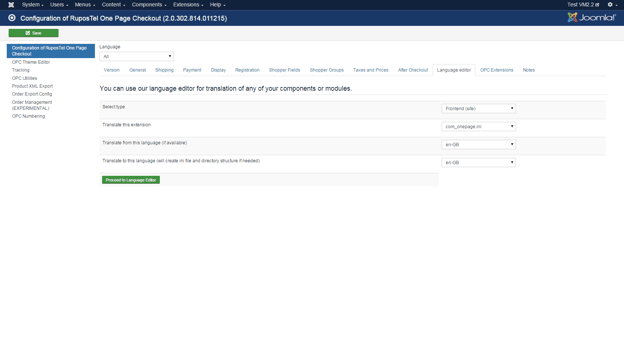Click the 'Language' label above dropdown
This screenshot has height=364, width=624.
click(x=110, y=47)
